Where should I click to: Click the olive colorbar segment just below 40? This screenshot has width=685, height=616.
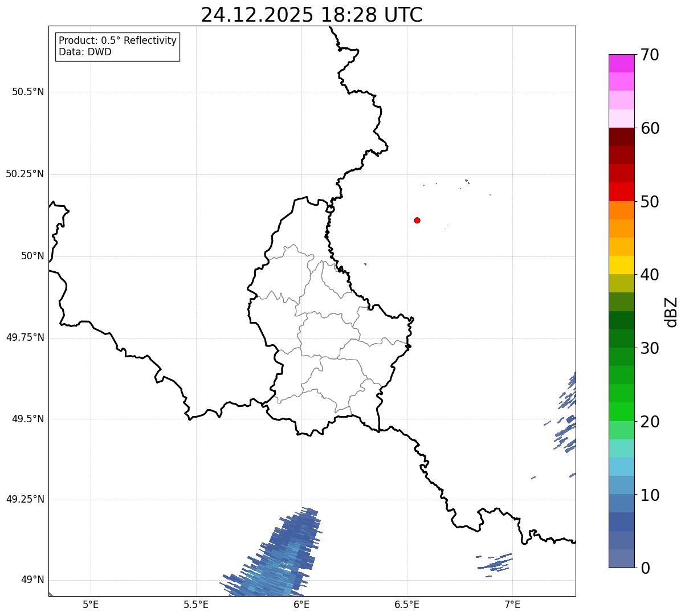pos(621,283)
